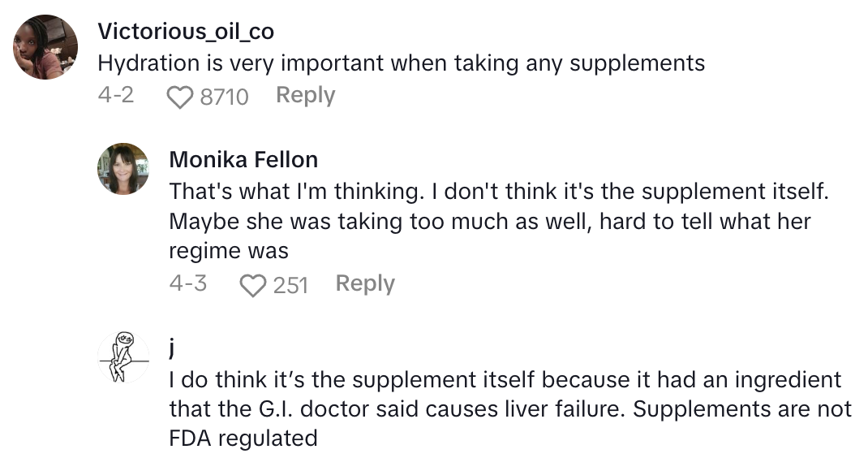Click the words "regime was"
This screenshot has height=458, width=868.
pos(228,250)
